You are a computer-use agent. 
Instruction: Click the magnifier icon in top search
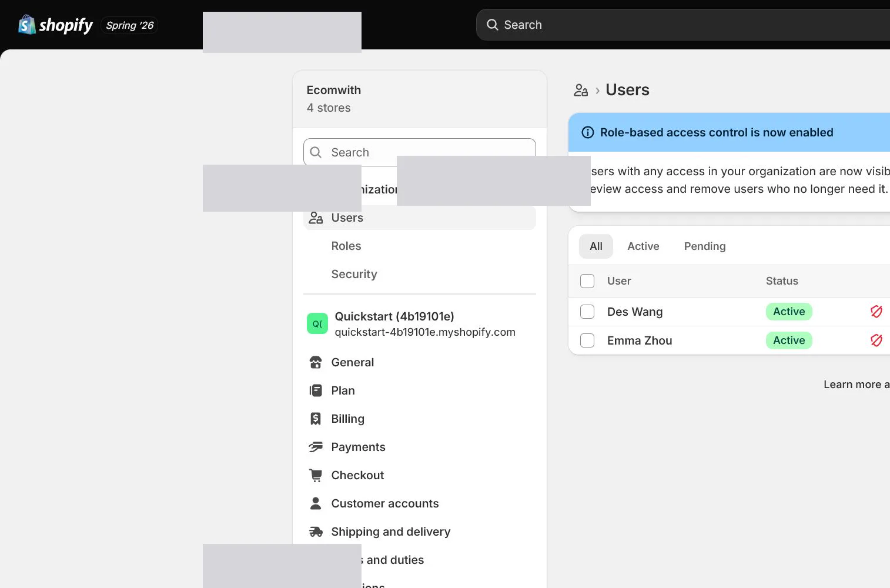pyautogui.click(x=493, y=25)
